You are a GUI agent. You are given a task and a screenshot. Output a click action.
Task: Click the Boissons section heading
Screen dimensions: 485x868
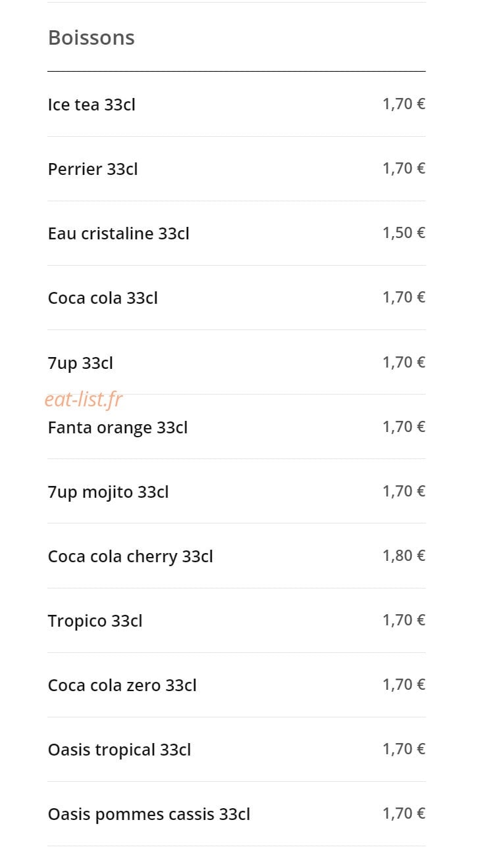(91, 37)
